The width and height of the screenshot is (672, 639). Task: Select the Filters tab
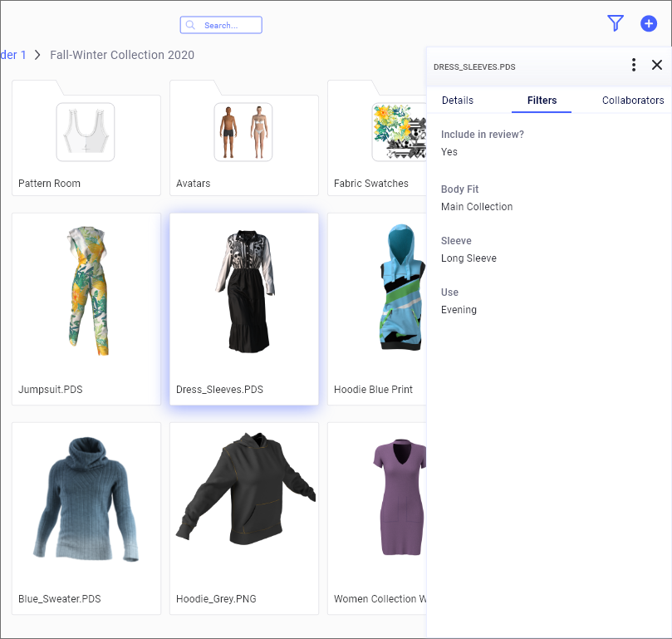(x=542, y=101)
